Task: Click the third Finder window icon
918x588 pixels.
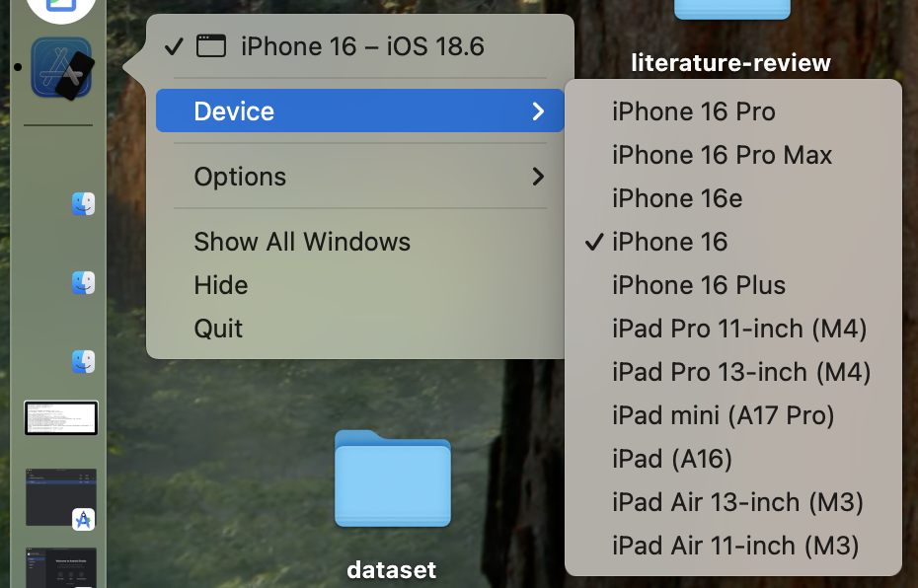Action: [x=83, y=362]
